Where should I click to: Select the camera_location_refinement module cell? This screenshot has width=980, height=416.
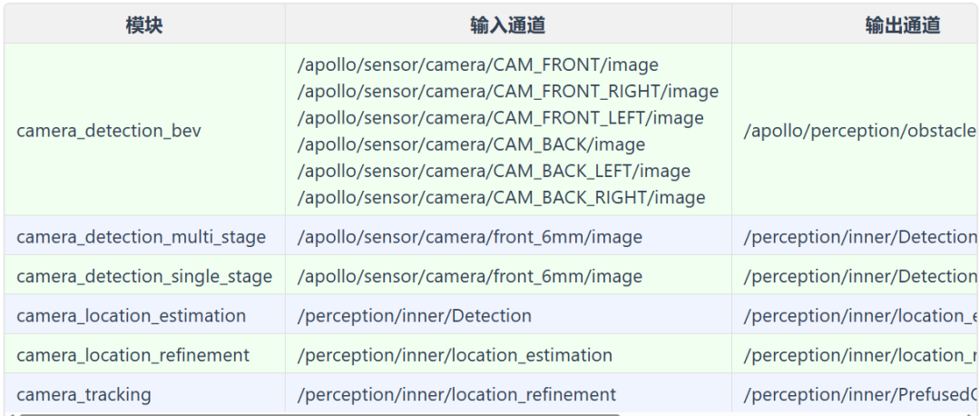(132, 354)
